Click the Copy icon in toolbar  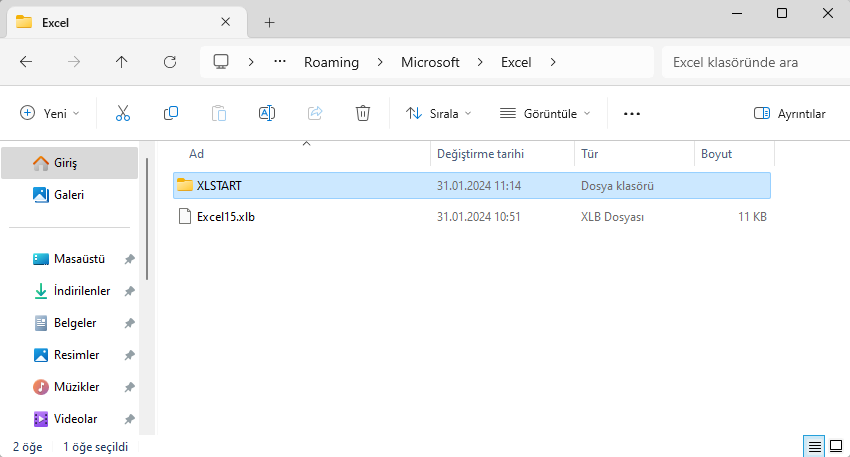pyautogui.click(x=171, y=113)
